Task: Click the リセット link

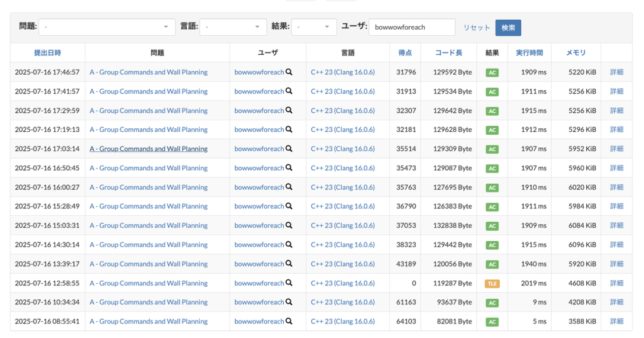Action: point(476,27)
